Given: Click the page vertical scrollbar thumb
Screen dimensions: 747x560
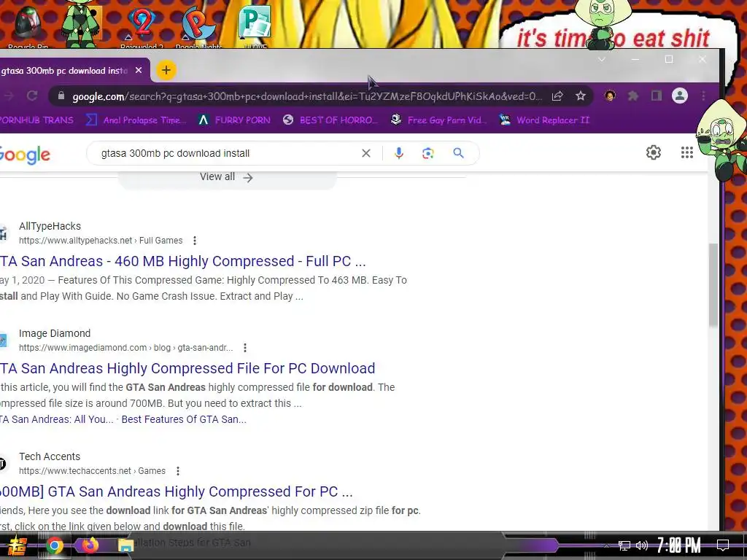Looking at the screenshot, I should 713,286.
